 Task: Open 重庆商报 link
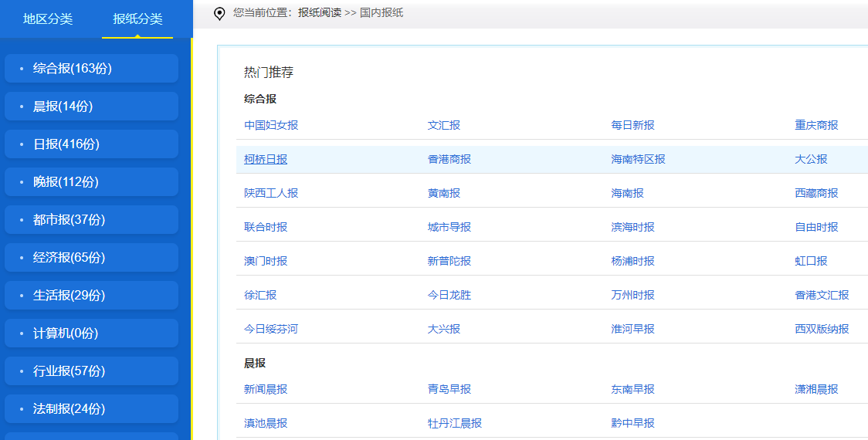click(x=816, y=125)
